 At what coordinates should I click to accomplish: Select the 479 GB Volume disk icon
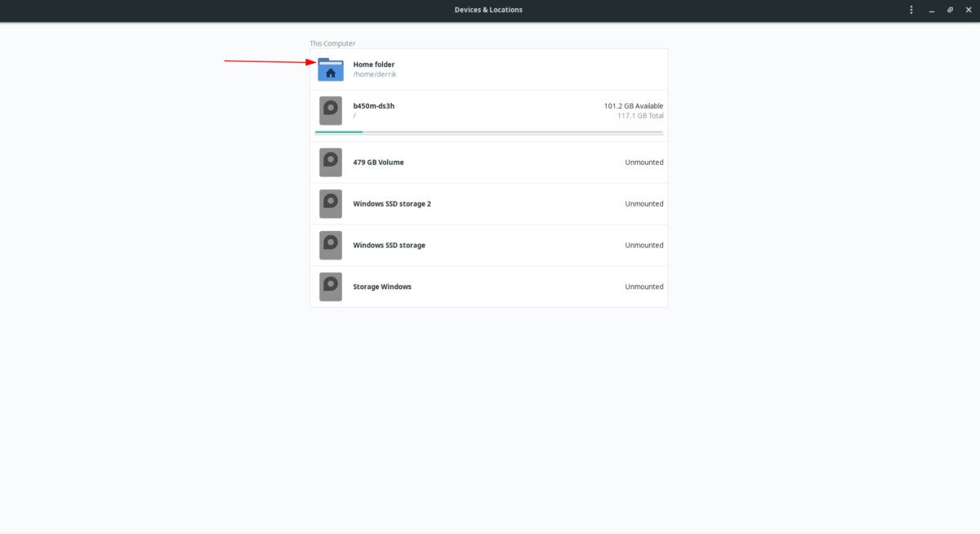[x=331, y=162]
